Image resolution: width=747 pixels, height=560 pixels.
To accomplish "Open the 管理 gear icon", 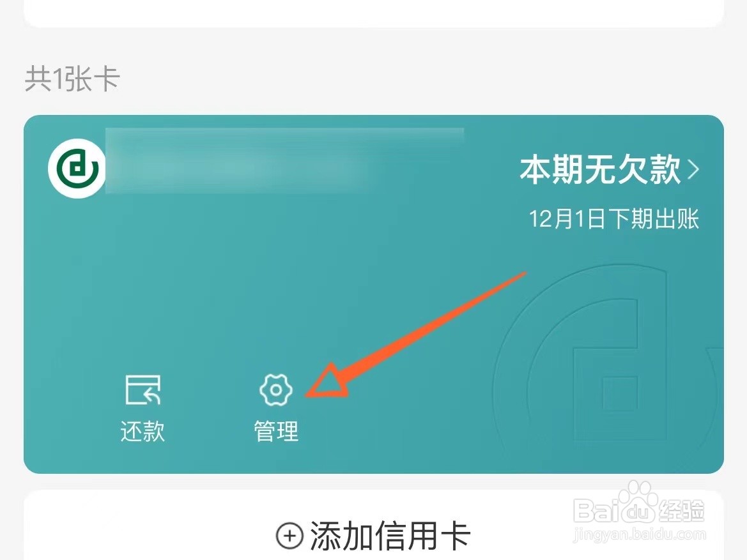I will [276, 390].
